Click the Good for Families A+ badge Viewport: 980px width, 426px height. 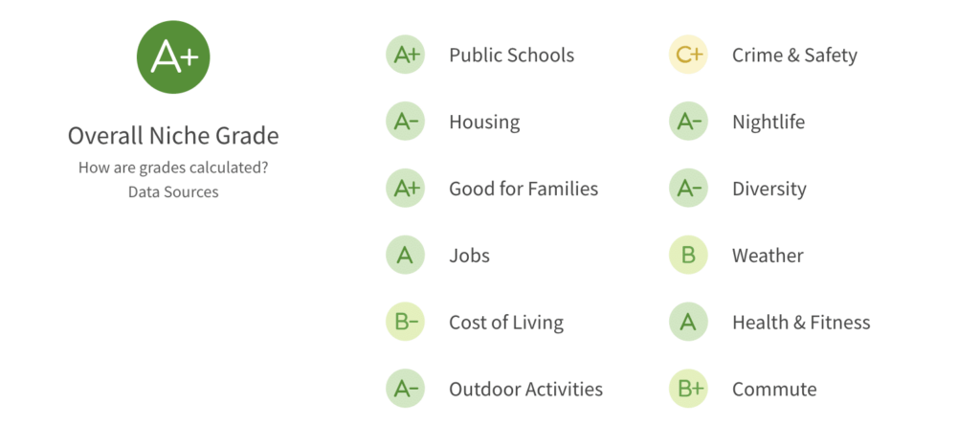405,189
